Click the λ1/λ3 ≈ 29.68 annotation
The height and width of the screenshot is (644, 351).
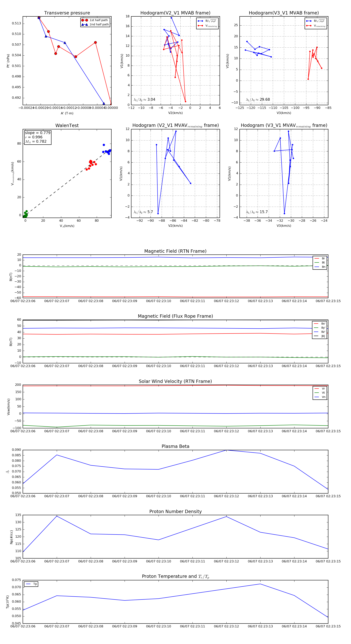(x=258, y=100)
